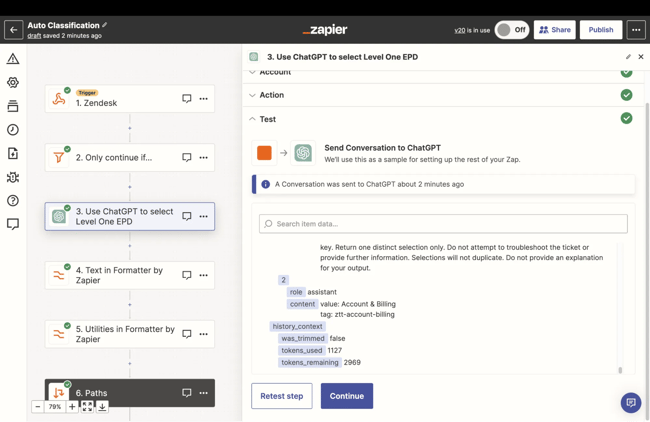Open more options for Only continue if step
This screenshot has width=650, height=422.
(x=204, y=158)
